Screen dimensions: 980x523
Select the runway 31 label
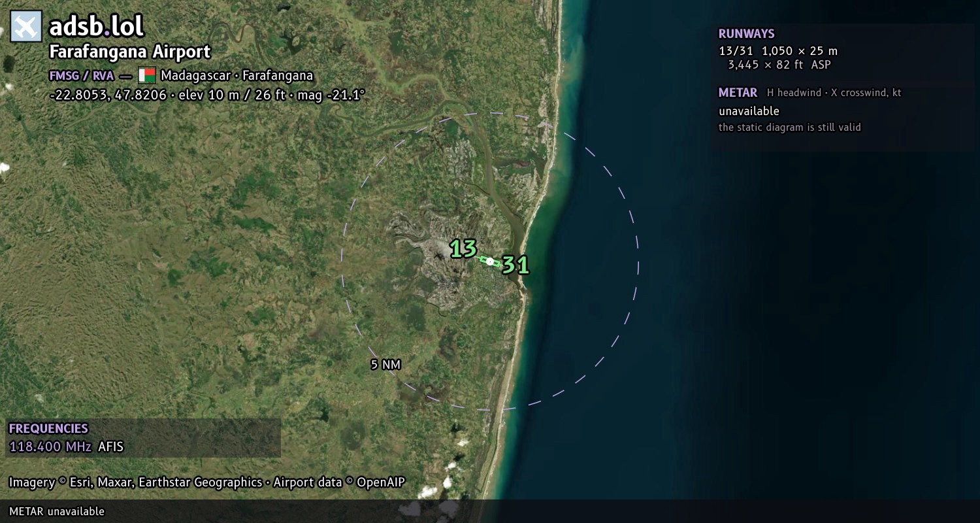(x=515, y=265)
